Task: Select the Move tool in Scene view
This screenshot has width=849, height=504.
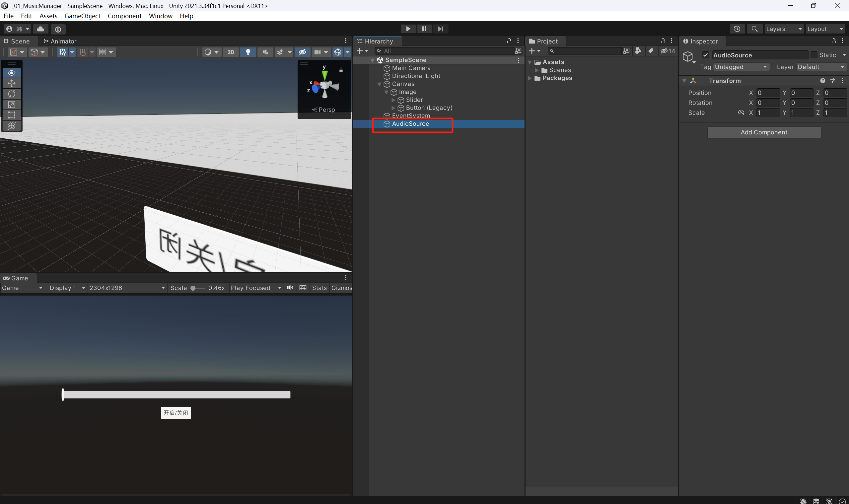Action: coord(12,83)
